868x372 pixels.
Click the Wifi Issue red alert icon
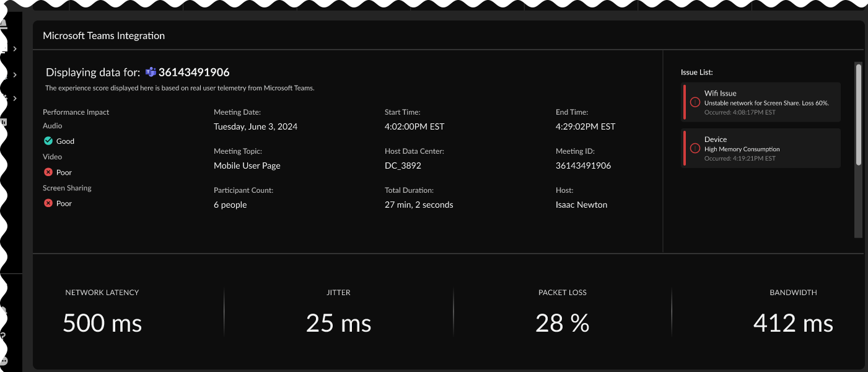pos(695,102)
